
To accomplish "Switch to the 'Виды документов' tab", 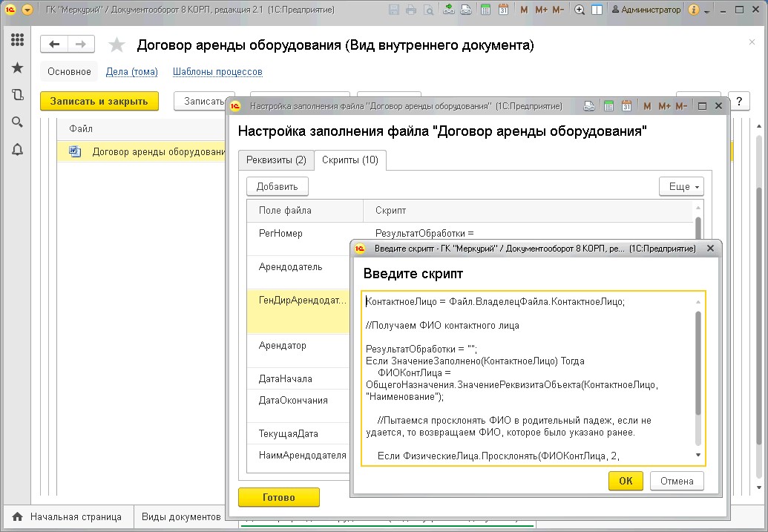I will click(181, 517).
